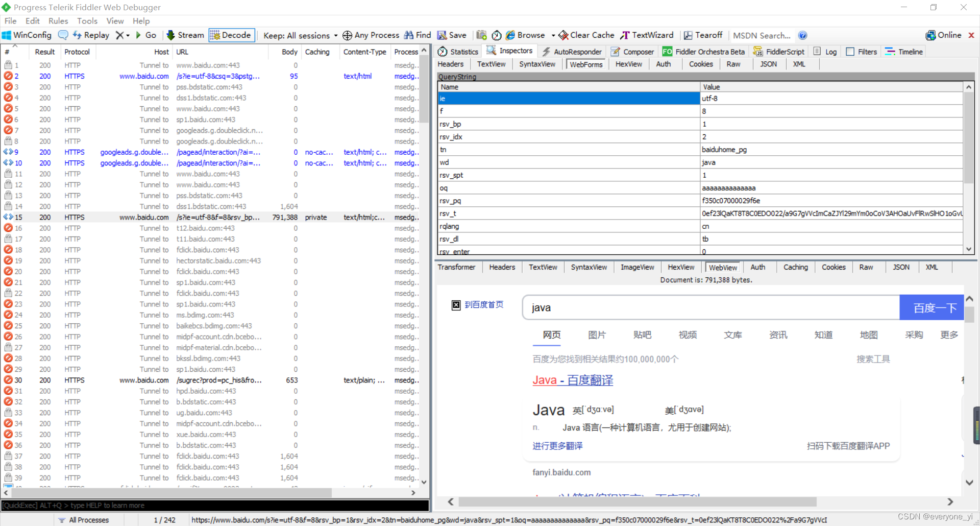Open the Log tab
Viewport: 980px width, 526px height.
[825, 52]
